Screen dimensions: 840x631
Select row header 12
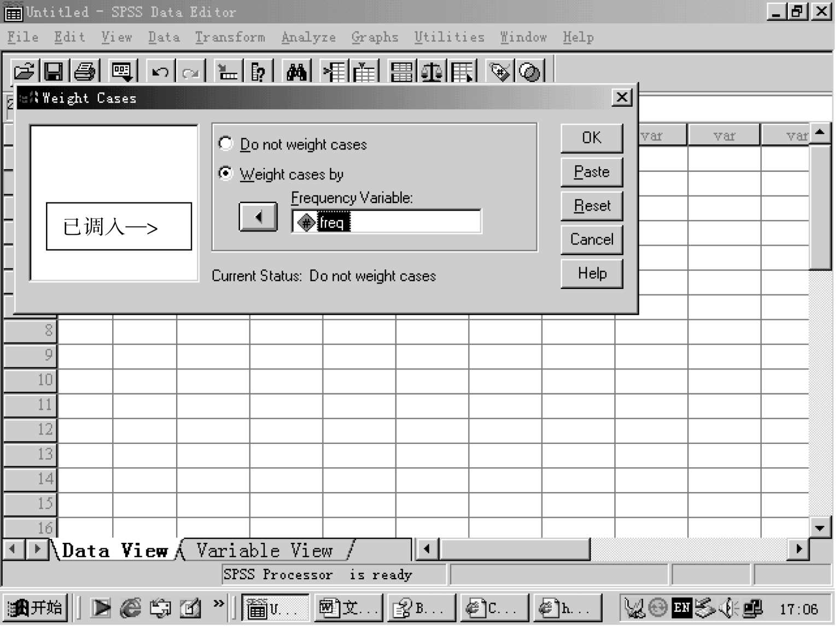(31, 430)
